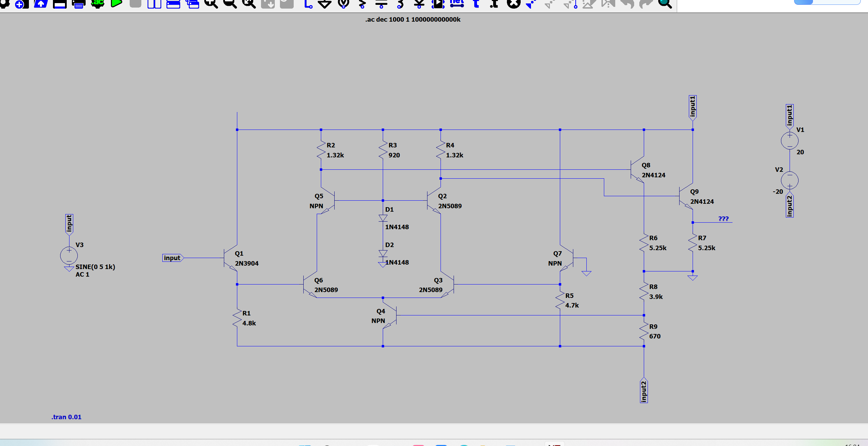
Task: Click the Q9 2N4124 label
Action: [x=702, y=202]
